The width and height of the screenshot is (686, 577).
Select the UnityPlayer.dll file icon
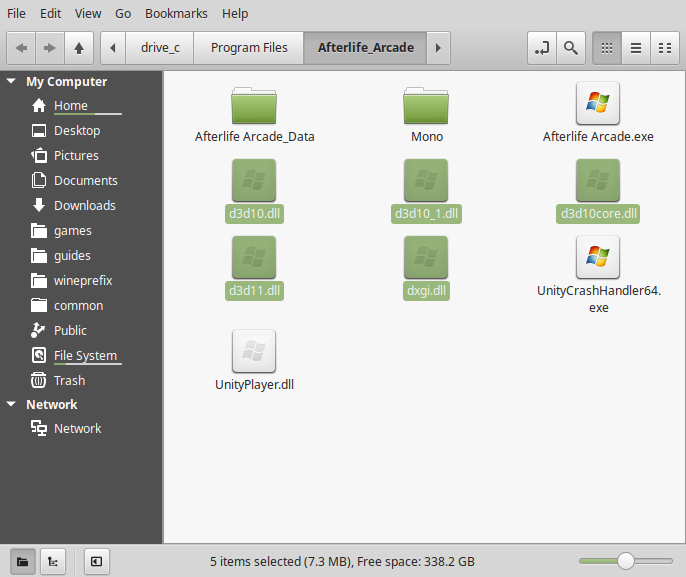click(254, 351)
